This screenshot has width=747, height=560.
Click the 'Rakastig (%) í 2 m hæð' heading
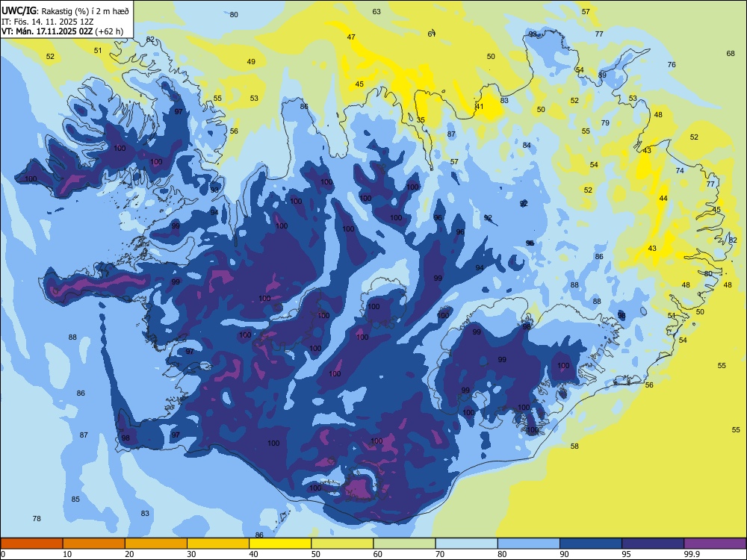pyautogui.click(x=85, y=10)
